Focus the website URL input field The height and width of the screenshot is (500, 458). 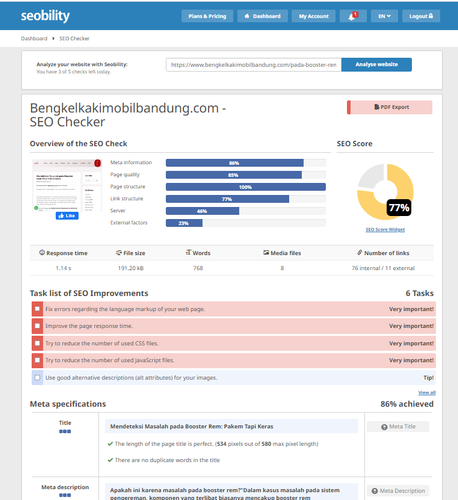pos(253,65)
